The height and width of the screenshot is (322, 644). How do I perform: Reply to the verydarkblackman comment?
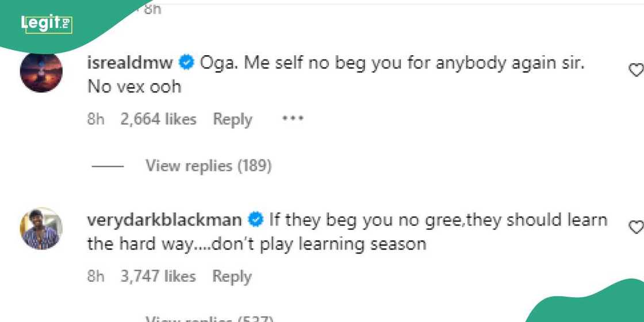(x=232, y=276)
